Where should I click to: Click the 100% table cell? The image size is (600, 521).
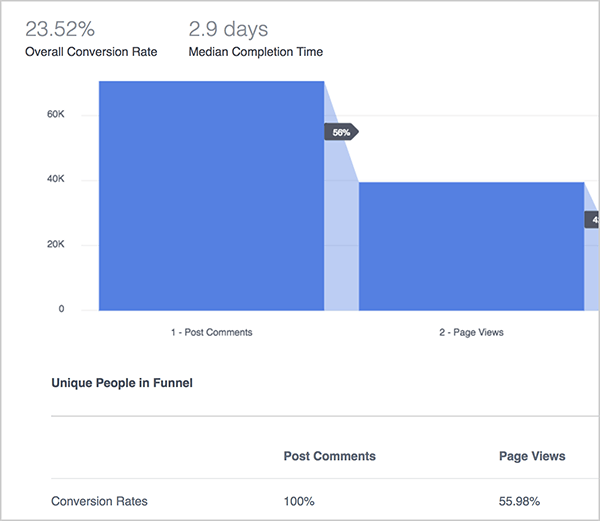pyautogui.click(x=299, y=500)
